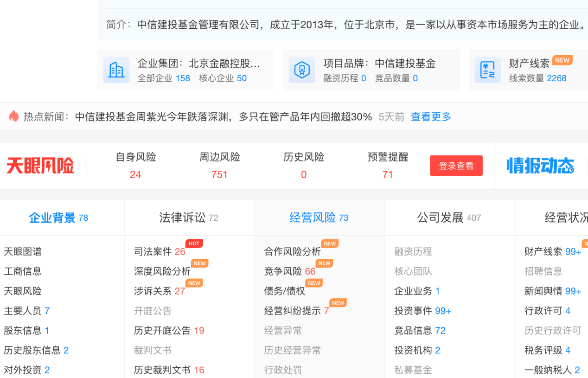
Task: Click the 企业集团：北京金融控股 card title
Action: pos(199,64)
